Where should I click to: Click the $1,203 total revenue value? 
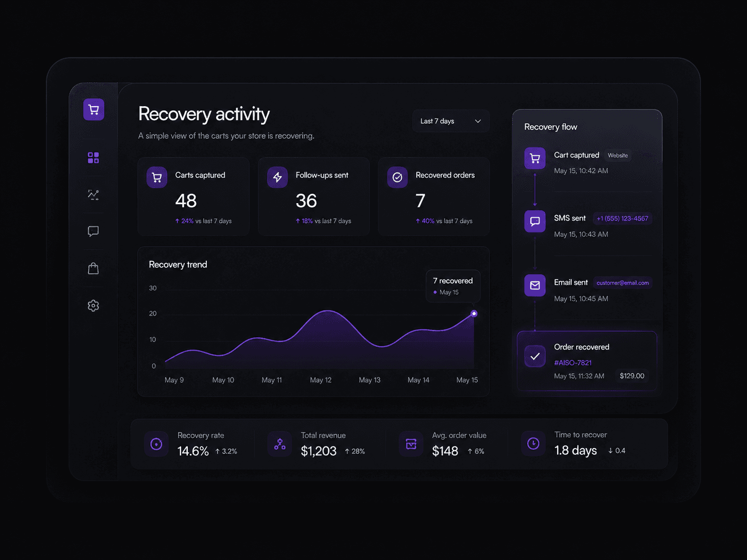(319, 451)
